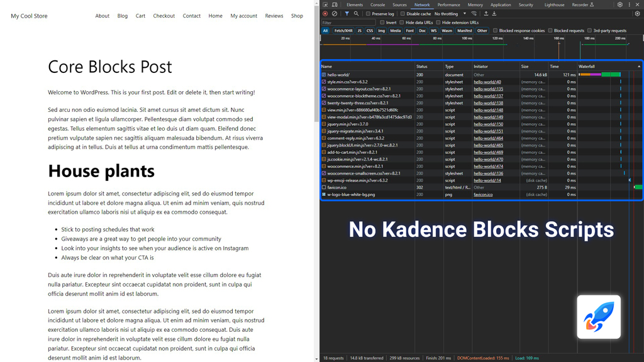644x362 pixels.
Task: Switch to the Console tab
Action: tap(377, 4)
